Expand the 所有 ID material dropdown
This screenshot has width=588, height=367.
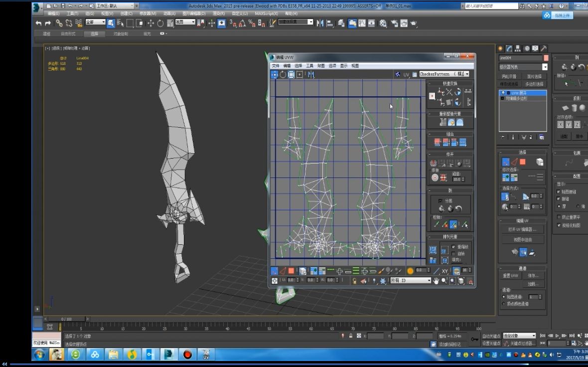(428, 281)
